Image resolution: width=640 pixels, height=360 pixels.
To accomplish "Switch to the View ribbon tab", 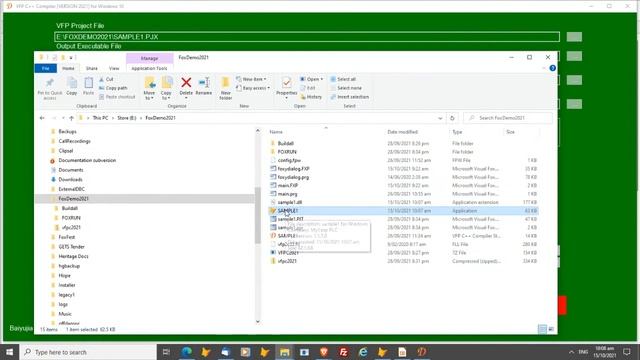I will (114, 69).
